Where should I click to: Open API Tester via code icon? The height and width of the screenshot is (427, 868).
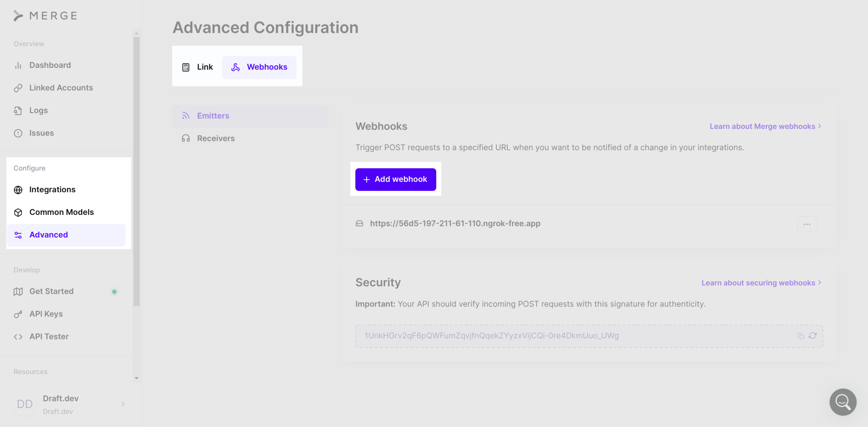click(x=18, y=336)
